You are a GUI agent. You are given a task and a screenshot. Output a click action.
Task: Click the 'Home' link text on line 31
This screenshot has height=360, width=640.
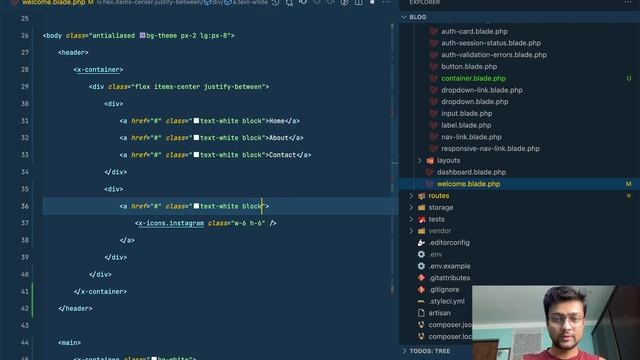tap(276, 121)
